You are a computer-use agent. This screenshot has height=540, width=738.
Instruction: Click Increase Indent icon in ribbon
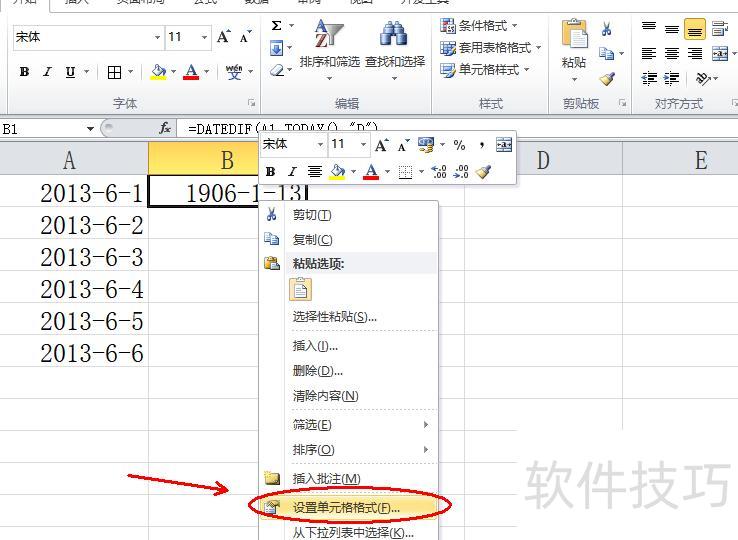tap(672, 78)
